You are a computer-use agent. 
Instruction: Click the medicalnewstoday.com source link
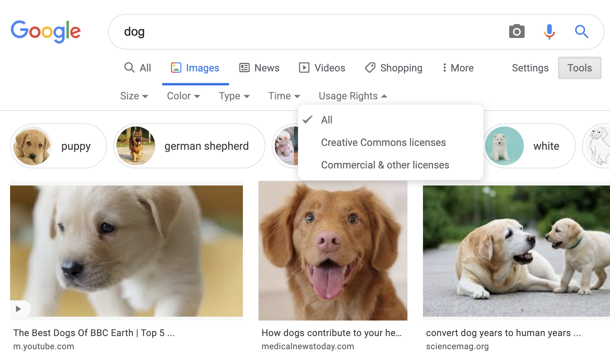pyautogui.click(x=308, y=346)
